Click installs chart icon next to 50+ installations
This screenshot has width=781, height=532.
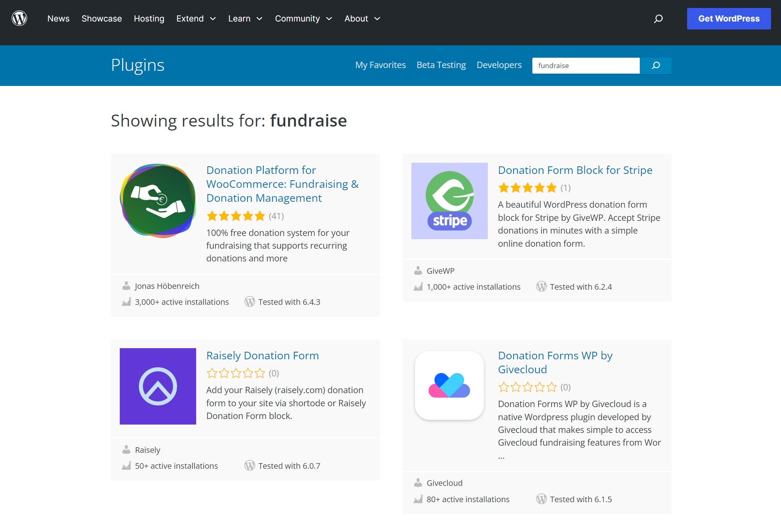(126, 466)
